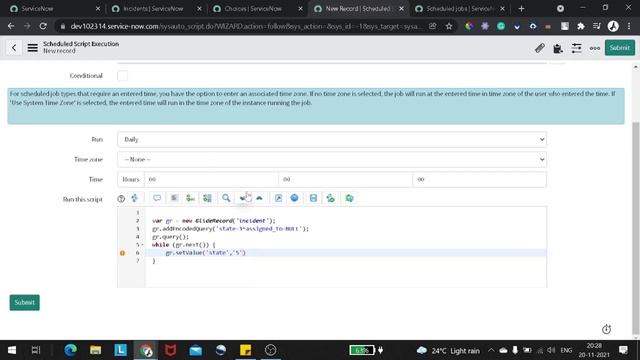640x360 pixels.
Task: Collapse code fold arrow on line 5
Action: click(142, 245)
